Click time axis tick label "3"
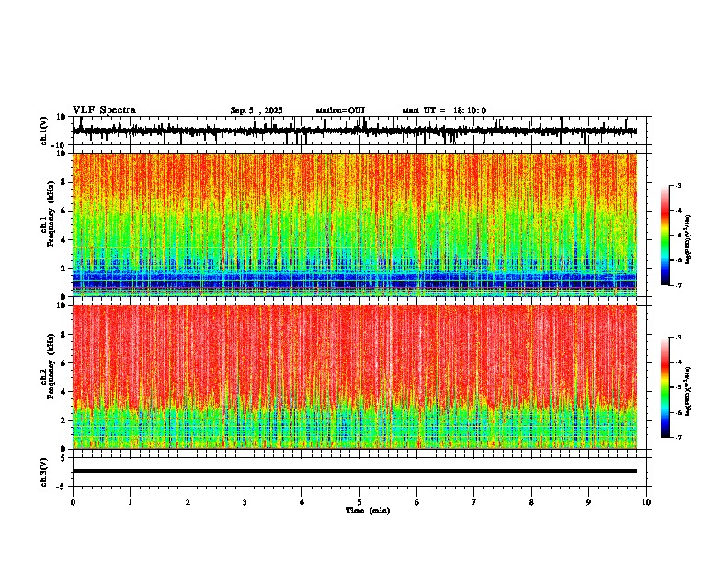The image size is (728, 563). (x=245, y=502)
